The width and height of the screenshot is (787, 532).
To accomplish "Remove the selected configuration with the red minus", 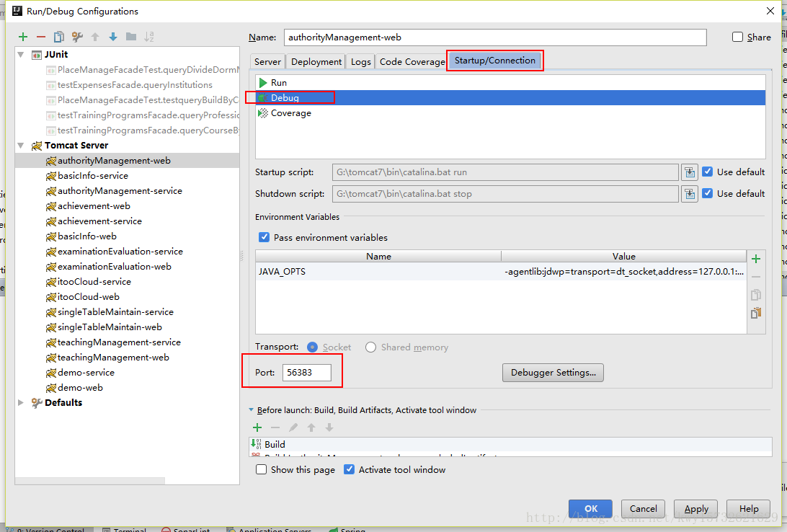I will [41, 37].
